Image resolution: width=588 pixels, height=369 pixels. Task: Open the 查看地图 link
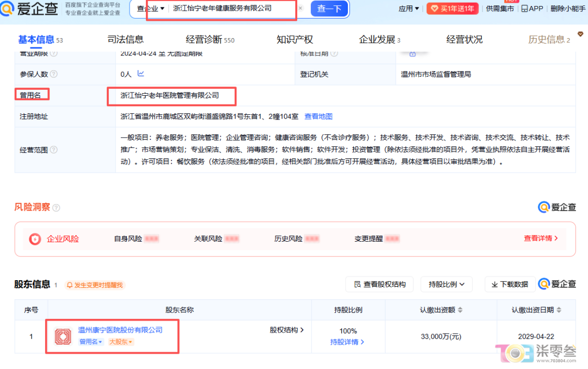[318, 116]
